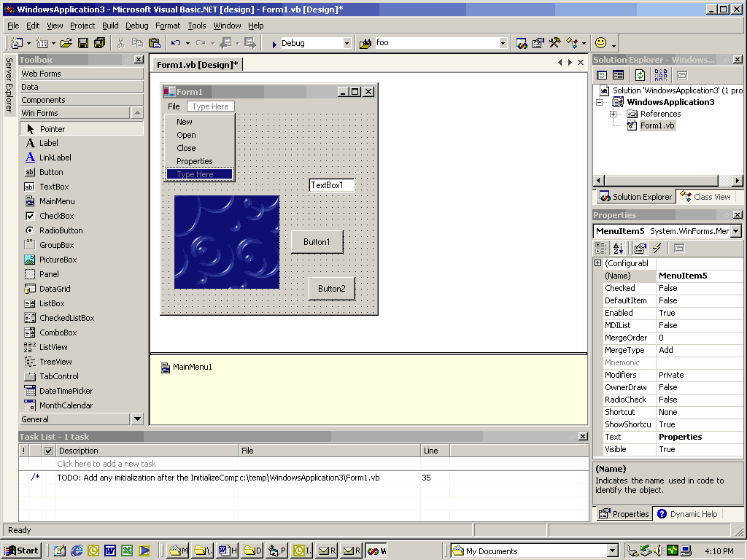
Task: Open View Code from Solution Explorer toolbar
Action: point(601,74)
